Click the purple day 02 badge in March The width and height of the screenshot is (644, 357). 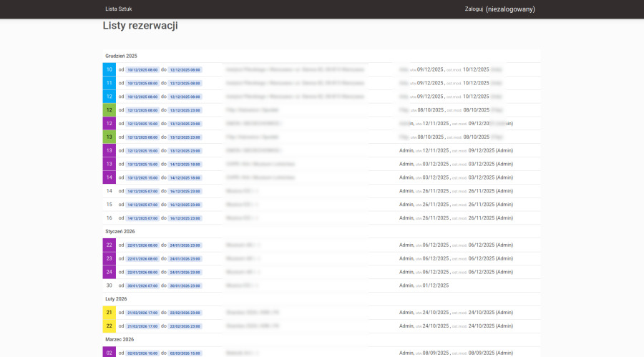(109, 353)
